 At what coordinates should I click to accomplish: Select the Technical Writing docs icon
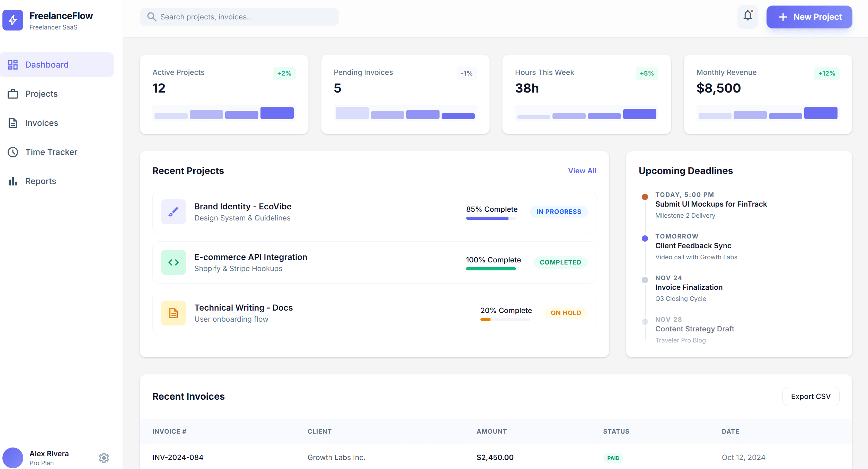click(x=173, y=313)
